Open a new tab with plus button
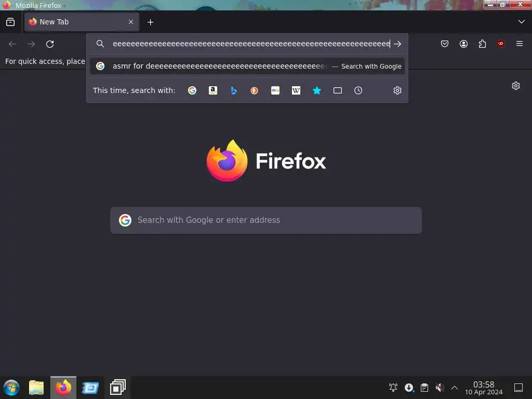Screen dimensions: 532x399 click(x=150, y=22)
